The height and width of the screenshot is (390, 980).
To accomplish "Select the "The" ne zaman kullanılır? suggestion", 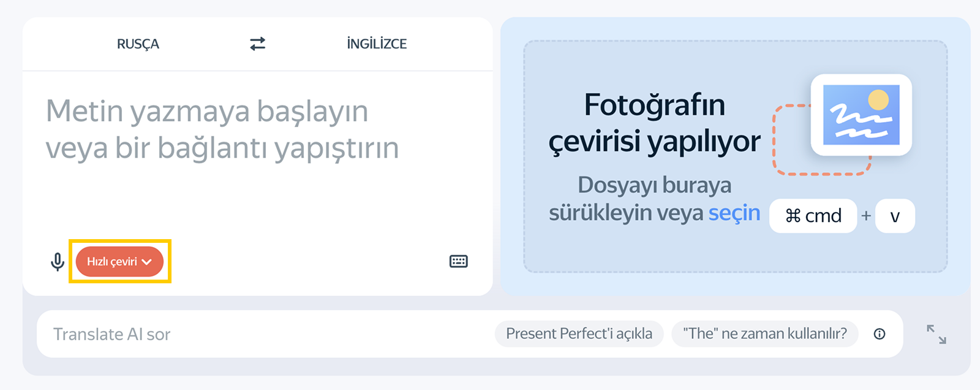I will 764,334.
